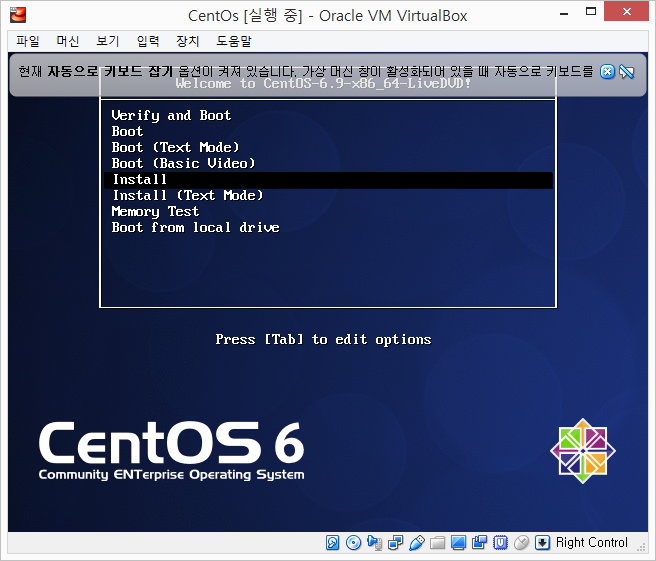Click the Press [Tab] to edit options text
Screen dimensions: 656x561
(x=323, y=339)
